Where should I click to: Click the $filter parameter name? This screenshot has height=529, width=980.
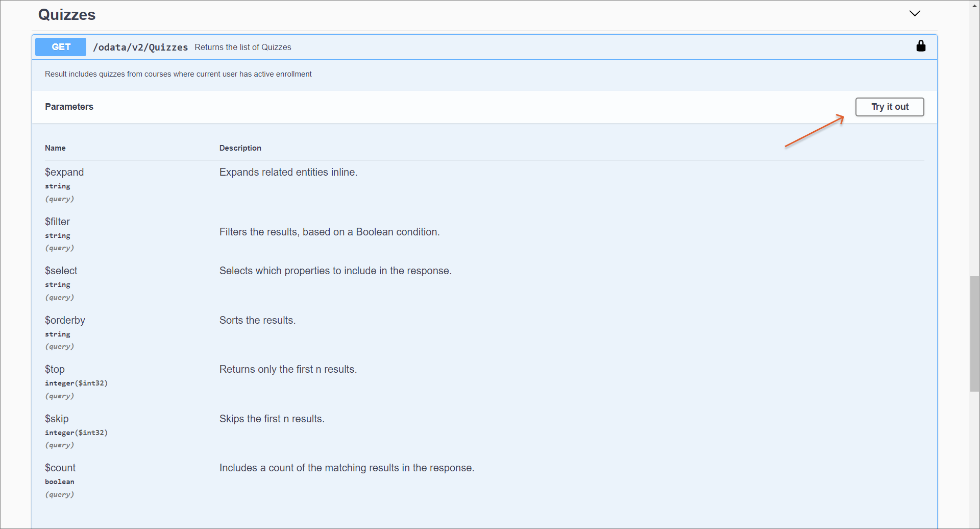pyautogui.click(x=57, y=222)
